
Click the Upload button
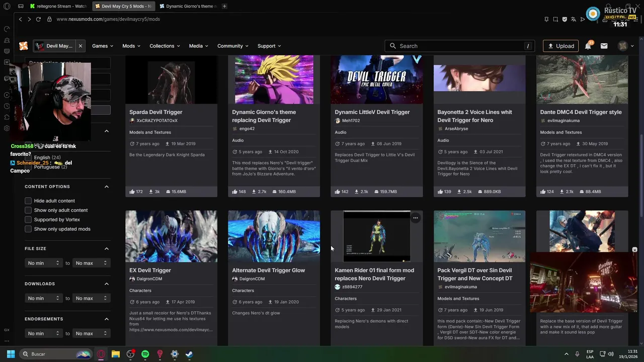[560, 46]
